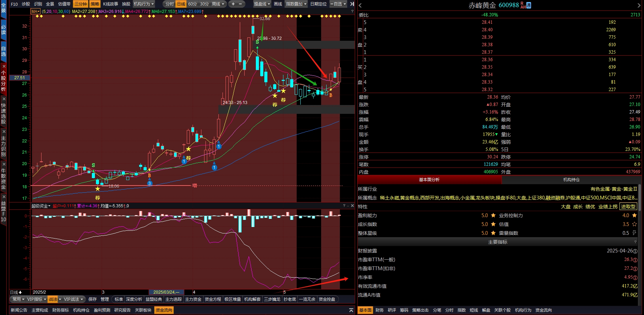Select the 主力追踪 indicator

(174, 299)
